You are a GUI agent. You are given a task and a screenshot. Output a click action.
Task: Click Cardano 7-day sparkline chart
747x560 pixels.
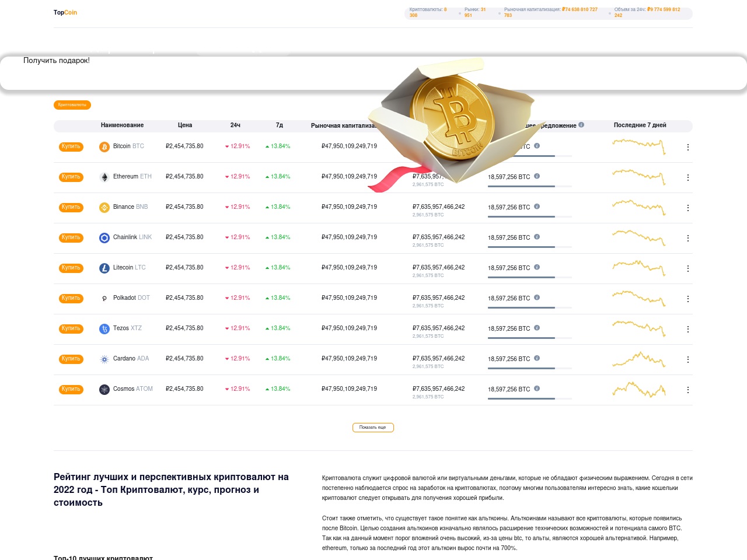[639, 359]
